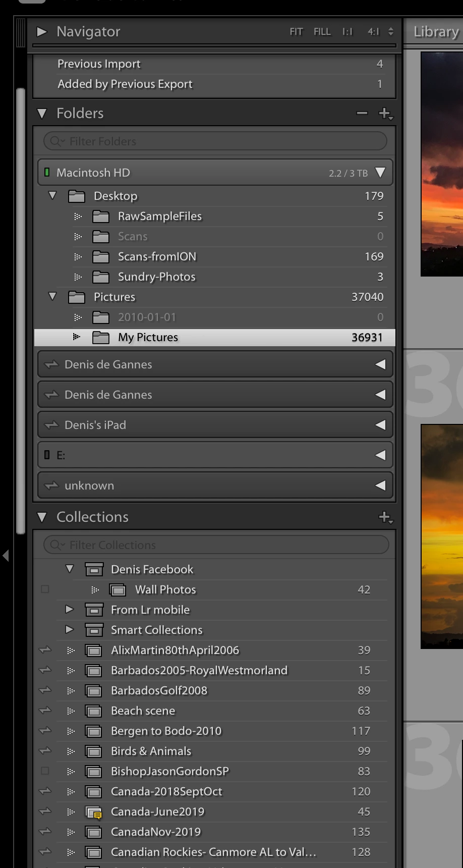The height and width of the screenshot is (868, 463).
Task: Toggle sync for Beach scene collection
Action: tap(45, 711)
